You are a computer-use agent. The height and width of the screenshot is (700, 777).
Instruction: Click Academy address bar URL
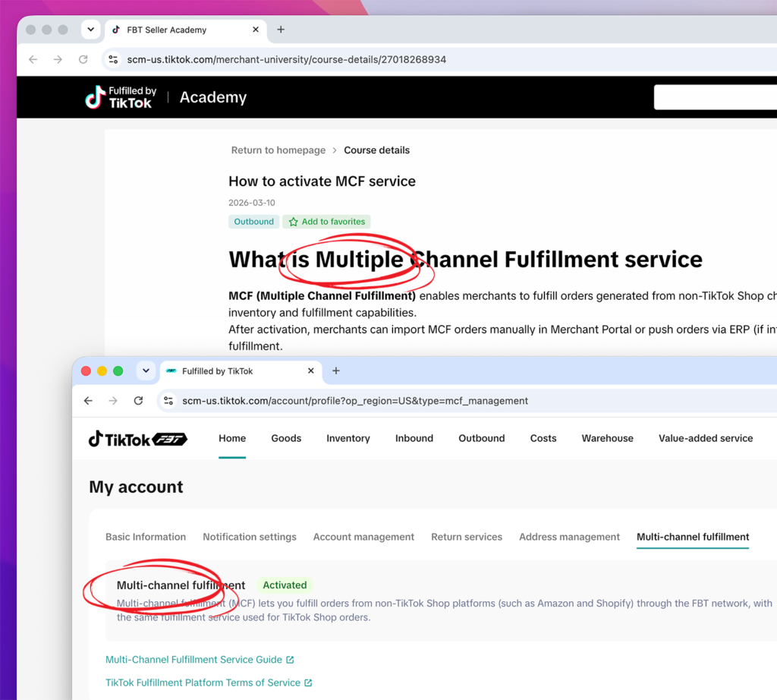click(x=286, y=59)
